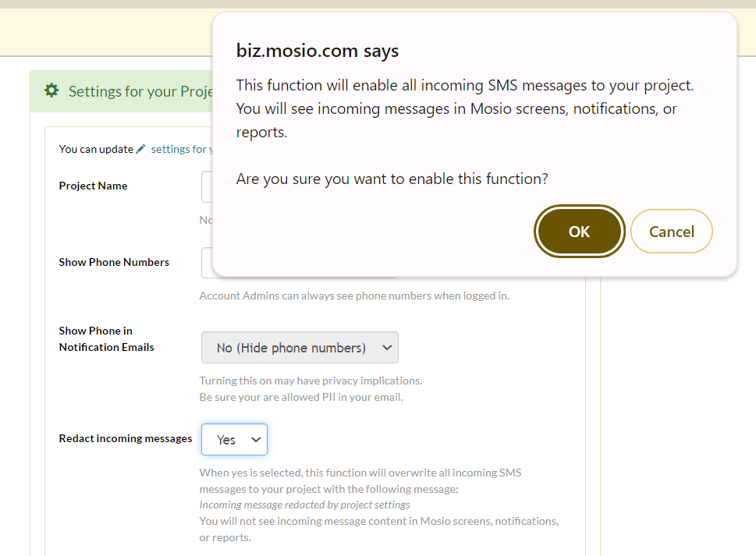Open the Show Phone in Notification Emails dropdown

tap(300, 347)
